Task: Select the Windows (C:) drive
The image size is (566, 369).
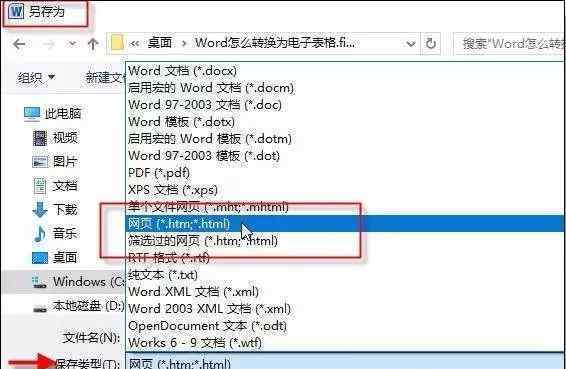Action: (x=89, y=282)
